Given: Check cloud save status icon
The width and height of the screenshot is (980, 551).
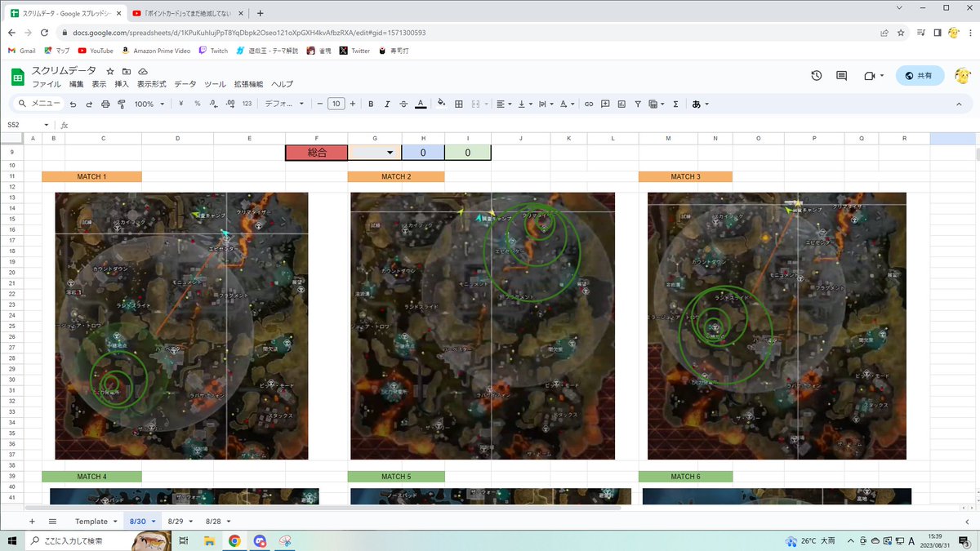Looking at the screenshot, I should (143, 72).
